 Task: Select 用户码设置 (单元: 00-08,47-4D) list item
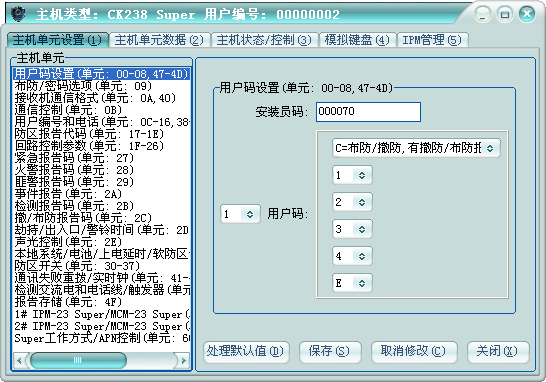point(101,74)
